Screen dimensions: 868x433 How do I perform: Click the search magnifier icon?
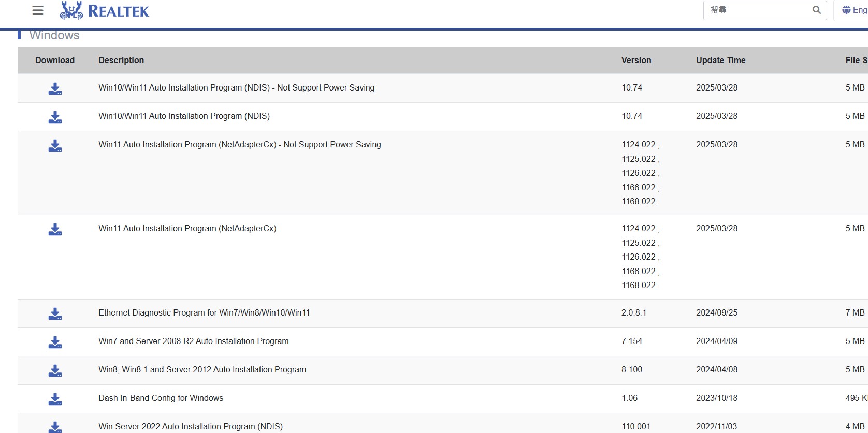pyautogui.click(x=816, y=10)
